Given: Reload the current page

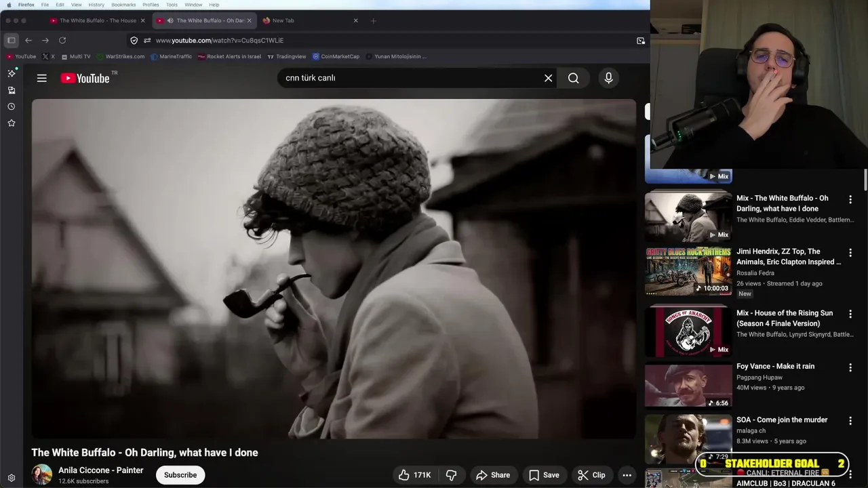Looking at the screenshot, I should 62,40.
